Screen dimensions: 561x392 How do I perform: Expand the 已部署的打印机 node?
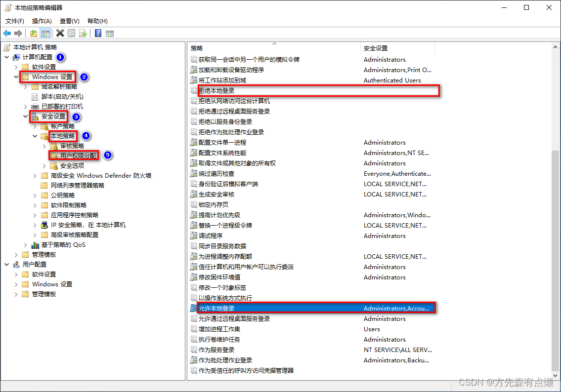25,107
